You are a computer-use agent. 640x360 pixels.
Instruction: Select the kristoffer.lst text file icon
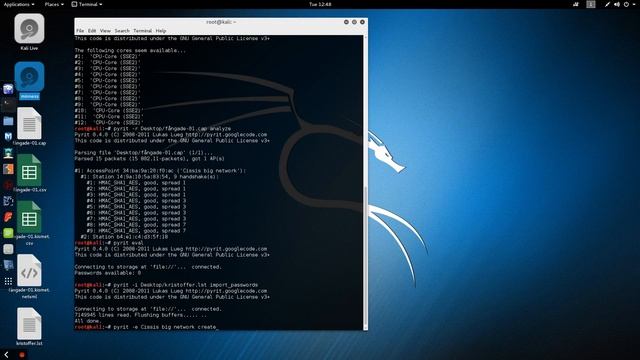click(x=29, y=324)
